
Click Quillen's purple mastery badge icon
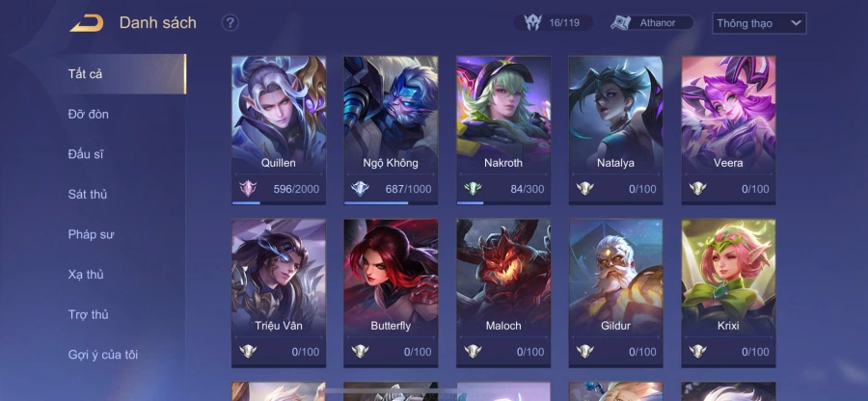[x=248, y=189]
